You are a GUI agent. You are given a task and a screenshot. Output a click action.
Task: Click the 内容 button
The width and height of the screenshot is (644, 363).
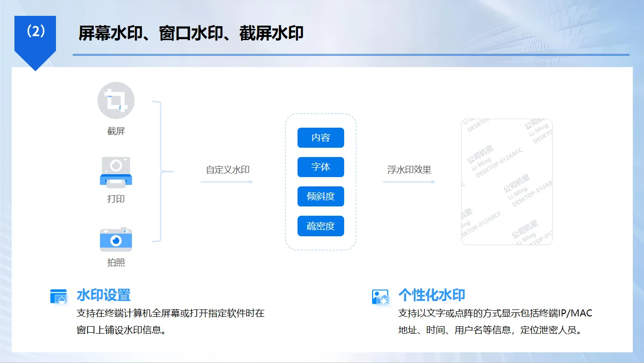[320, 137]
